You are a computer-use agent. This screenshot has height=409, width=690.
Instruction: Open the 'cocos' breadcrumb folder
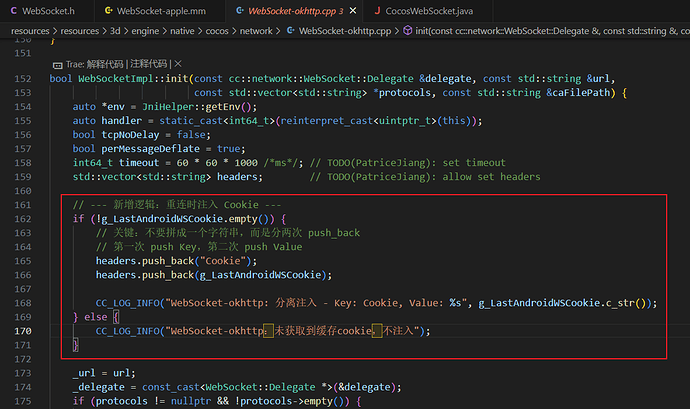click(x=217, y=31)
